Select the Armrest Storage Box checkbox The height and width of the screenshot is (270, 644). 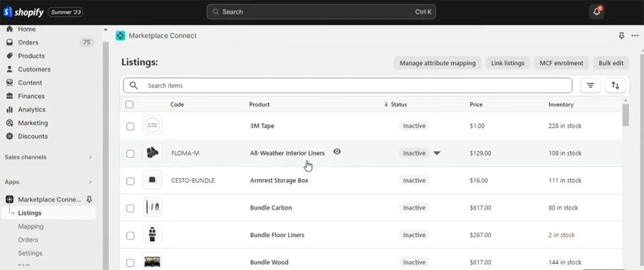(130, 181)
